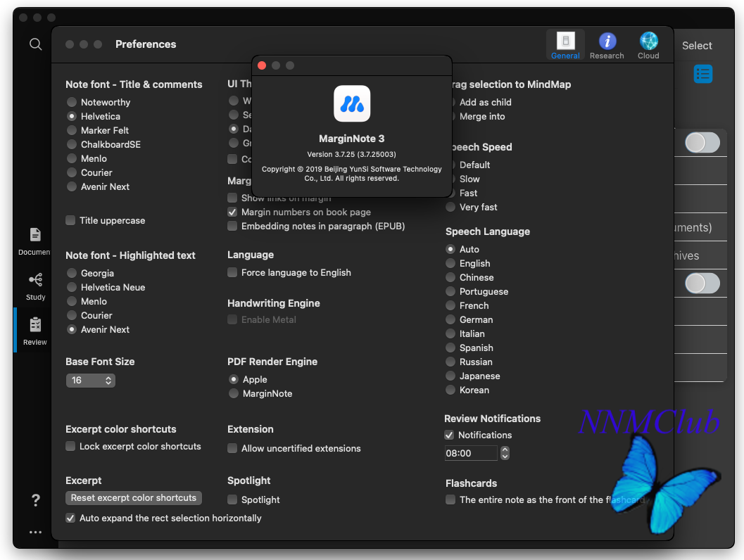Choose Chinese speech language
The height and width of the screenshot is (560, 744).
click(450, 277)
